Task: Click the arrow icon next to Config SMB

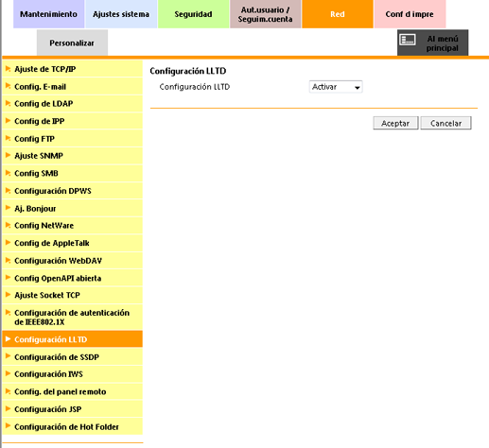Action: [x=9, y=173]
